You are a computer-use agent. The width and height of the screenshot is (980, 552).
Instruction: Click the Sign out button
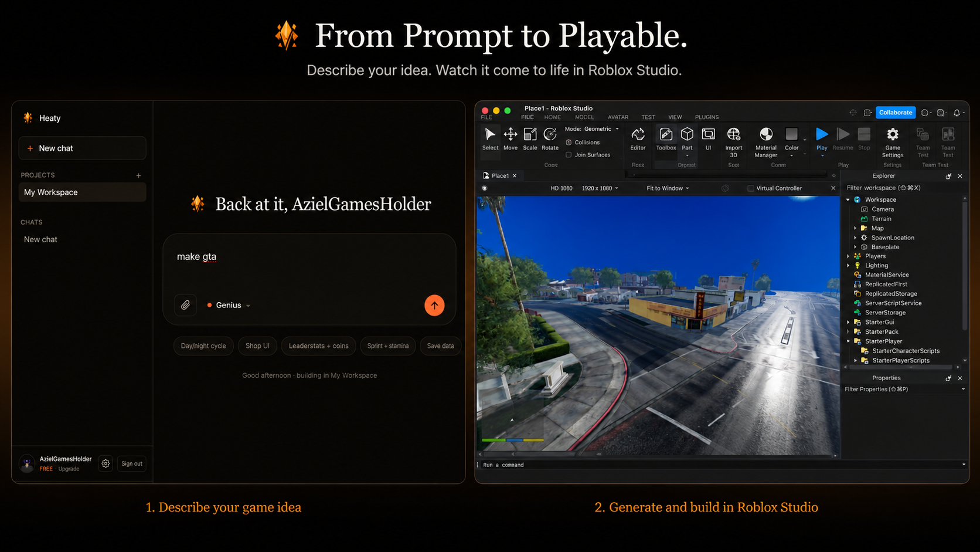(x=132, y=463)
